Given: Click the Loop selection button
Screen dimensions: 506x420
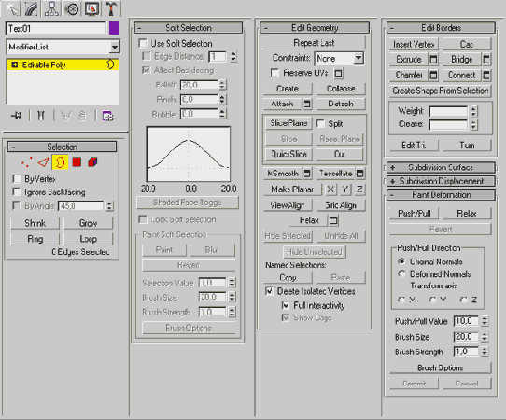Looking at the screenshot, I should tap(88, 239).
